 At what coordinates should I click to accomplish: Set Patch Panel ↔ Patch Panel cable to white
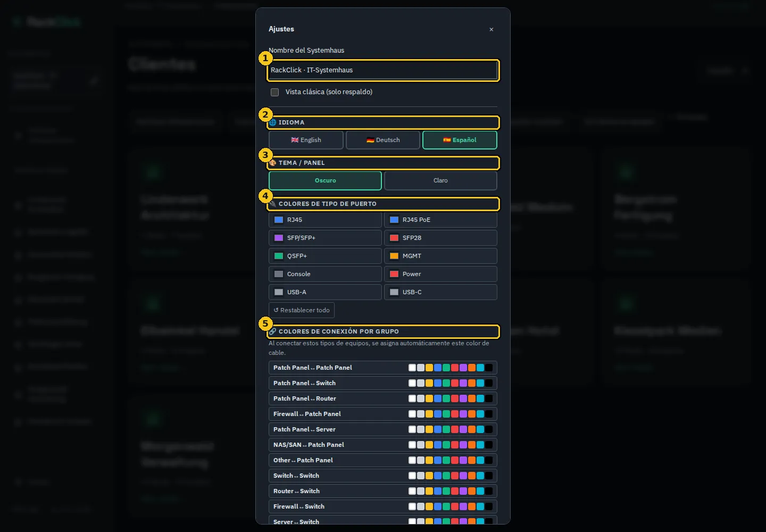coord(412,368)
